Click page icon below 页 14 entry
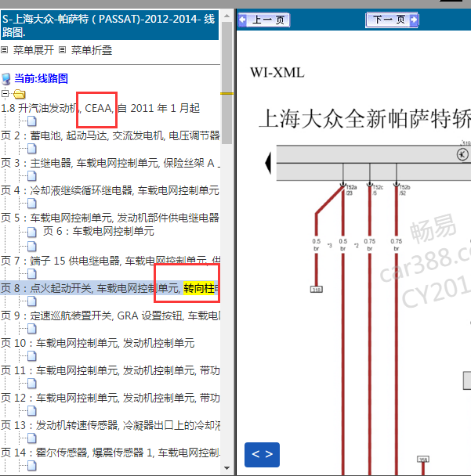 point(32,465)
